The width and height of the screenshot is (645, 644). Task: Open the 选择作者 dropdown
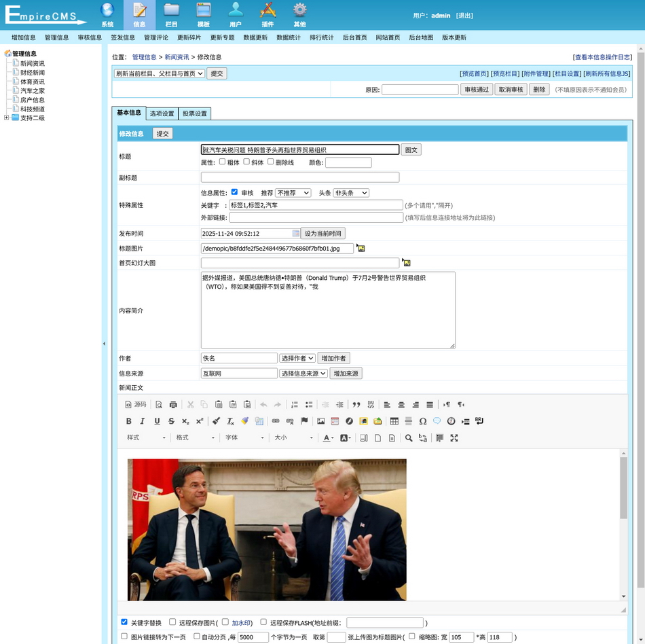297,358
